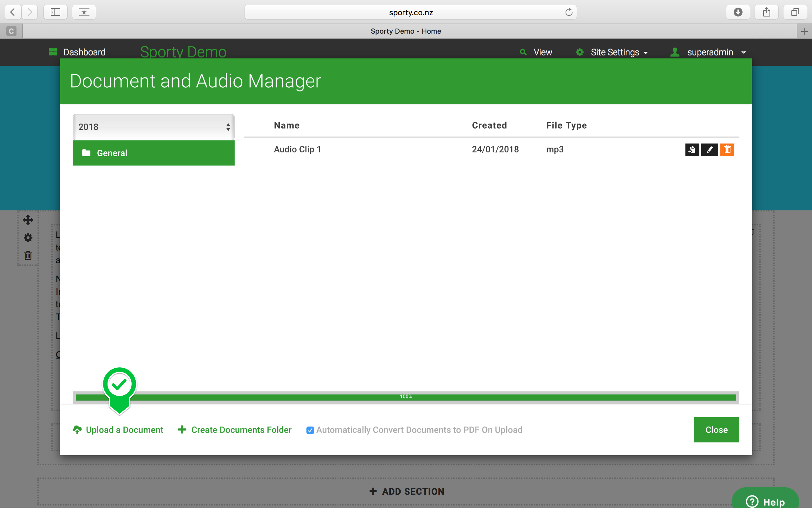Screen dimensions: 812x508
Task: Click the Audio Clip 1 name
Action: [297, 150]
